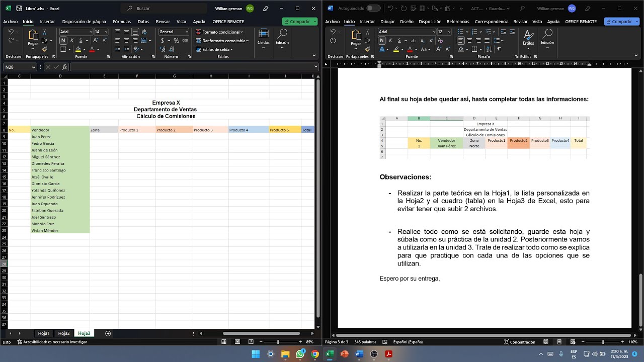Increase decimal places in Excel
Screen dimensions: 644x362
163,49
